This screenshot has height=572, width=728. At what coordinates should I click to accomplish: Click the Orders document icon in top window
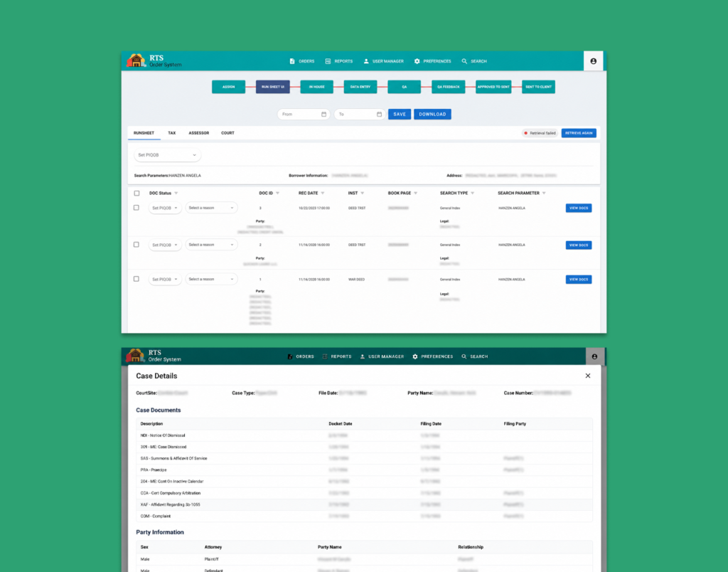pos(292,61)
